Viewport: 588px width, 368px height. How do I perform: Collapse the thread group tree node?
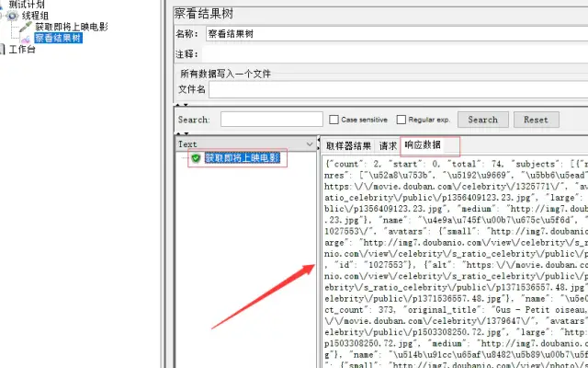coord(2,16)
